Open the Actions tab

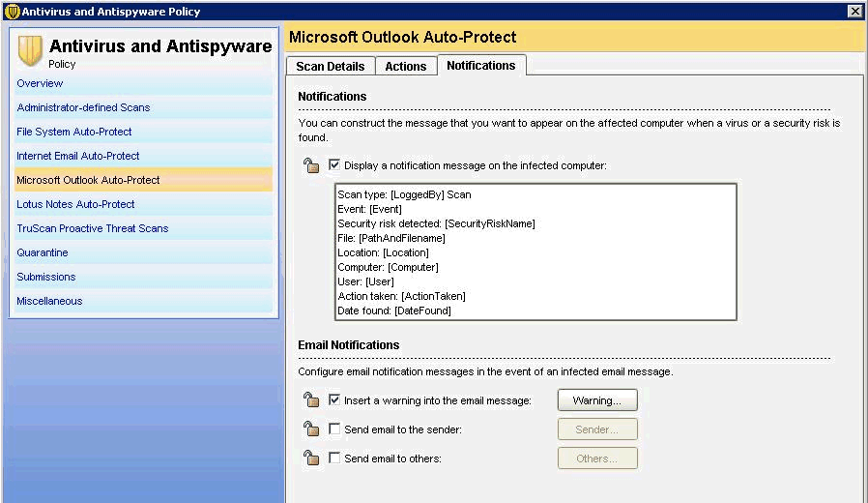pos(405,67)
